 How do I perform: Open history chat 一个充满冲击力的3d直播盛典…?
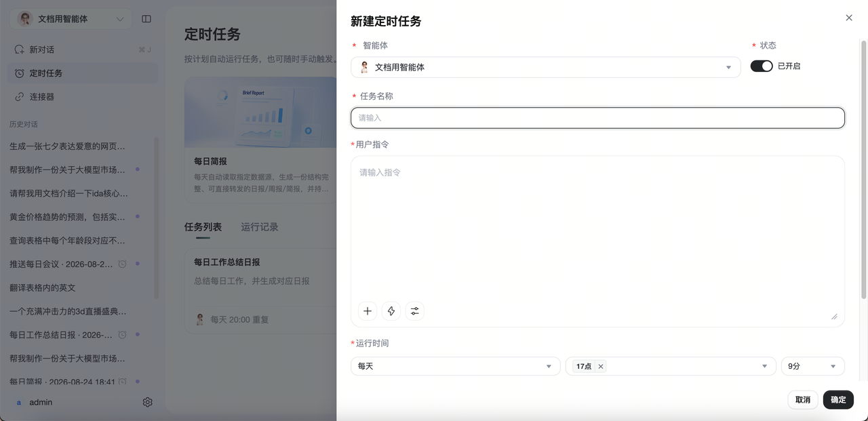click(x=68, y=311)
